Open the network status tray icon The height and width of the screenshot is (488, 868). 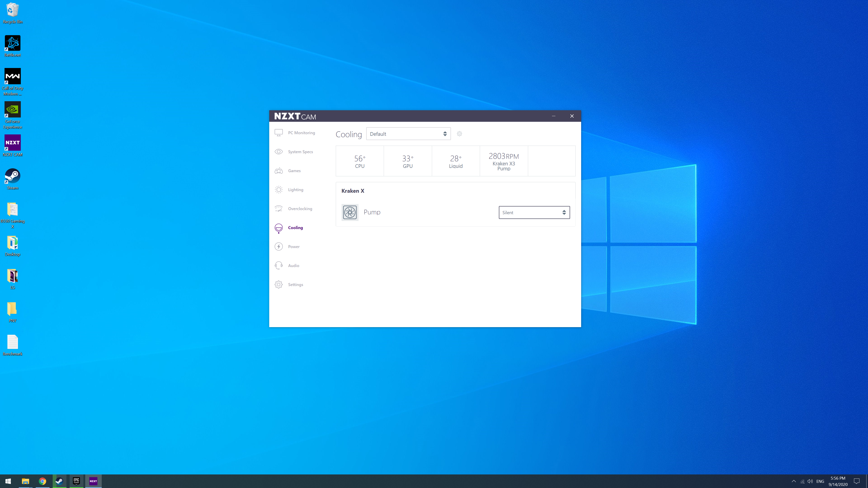(x=802, y=481)
